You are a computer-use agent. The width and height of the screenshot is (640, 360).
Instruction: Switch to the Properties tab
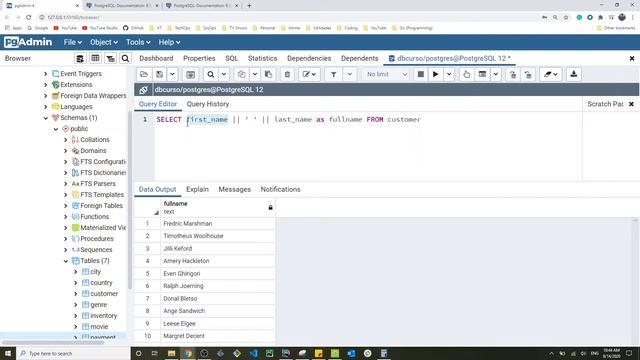[x=199, y=58]
